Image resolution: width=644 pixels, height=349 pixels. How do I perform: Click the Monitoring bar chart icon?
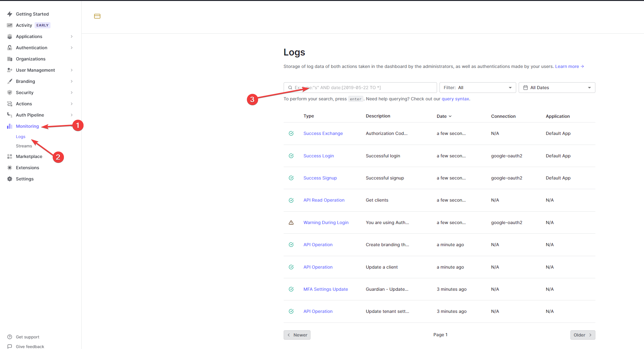coord(10,126)
